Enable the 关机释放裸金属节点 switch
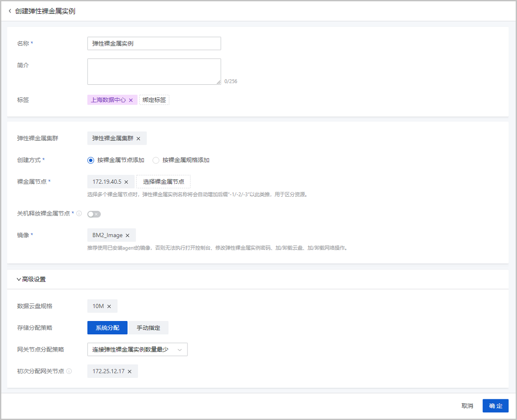517x420 pixels. (x=94, y=213)
